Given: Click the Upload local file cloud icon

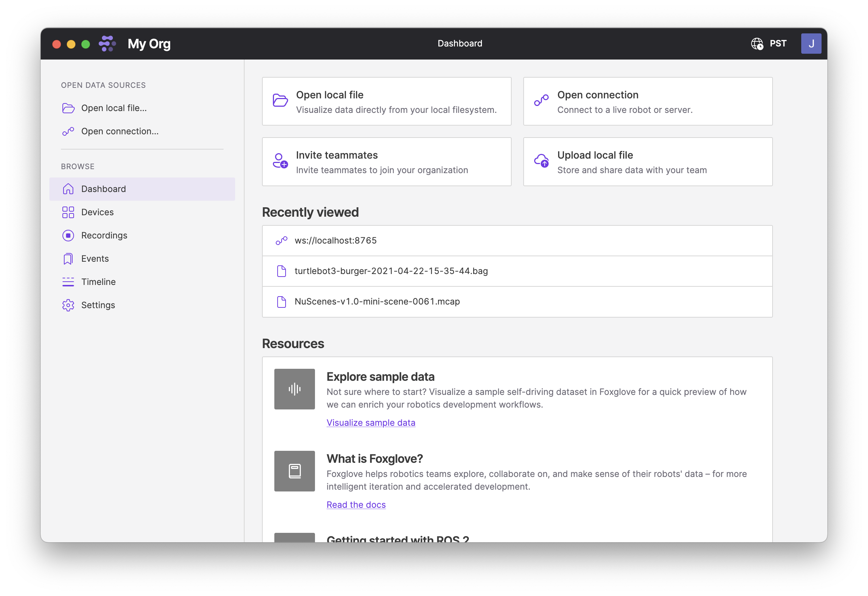Looking at the screenshot, I should (541, 161).
